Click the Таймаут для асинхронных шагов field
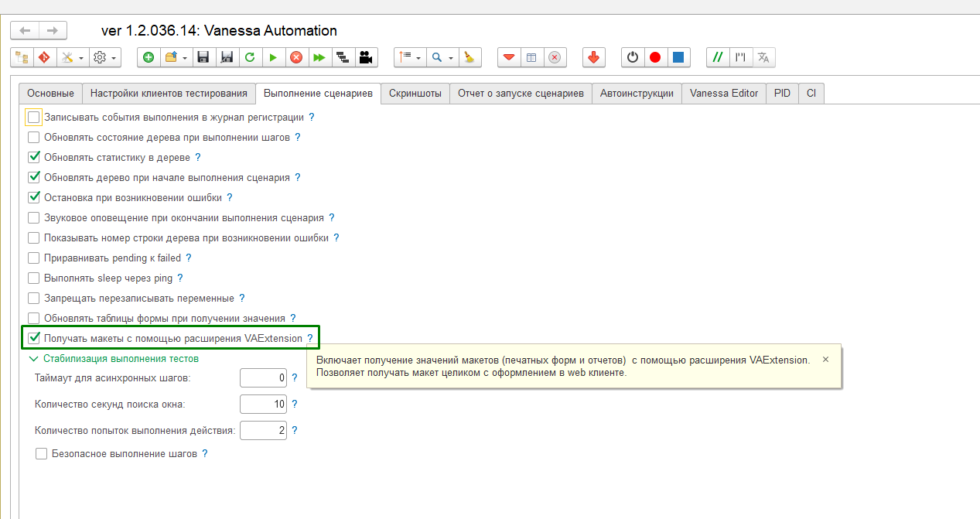This screenshot has height=519, width=980. pyautogui.click(x=264, y=378)
